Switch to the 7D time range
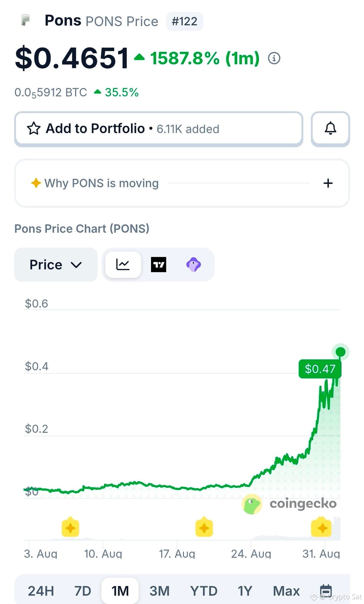364x604 pixels. 83,591
